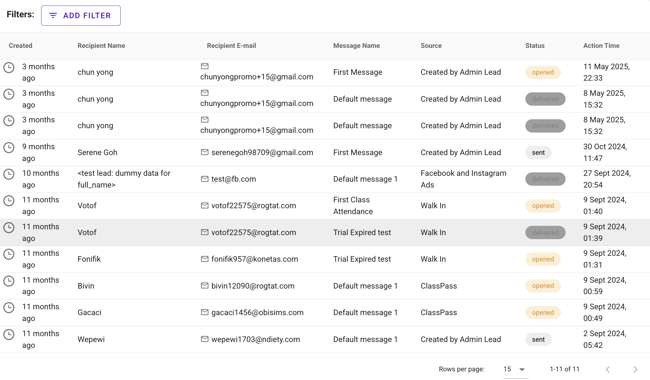Sort by the Created column header
650x380 pixels.
point(20,46)
